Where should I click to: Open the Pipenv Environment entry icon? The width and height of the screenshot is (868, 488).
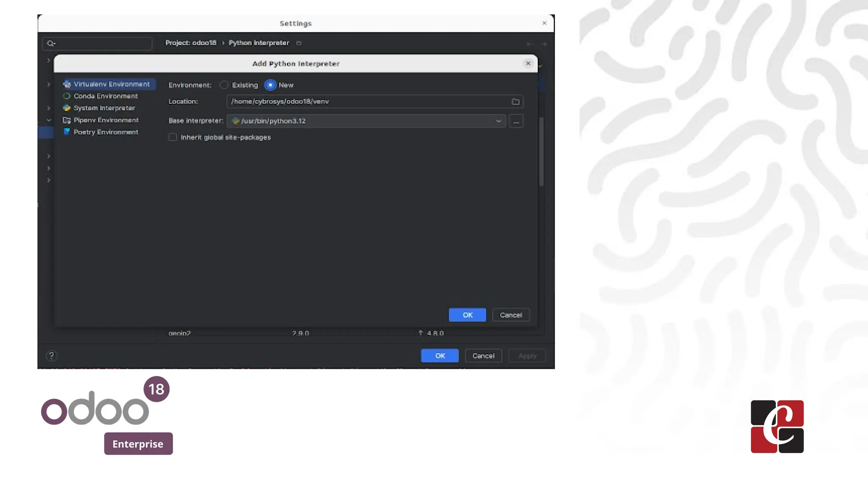(x=67, y=120)
